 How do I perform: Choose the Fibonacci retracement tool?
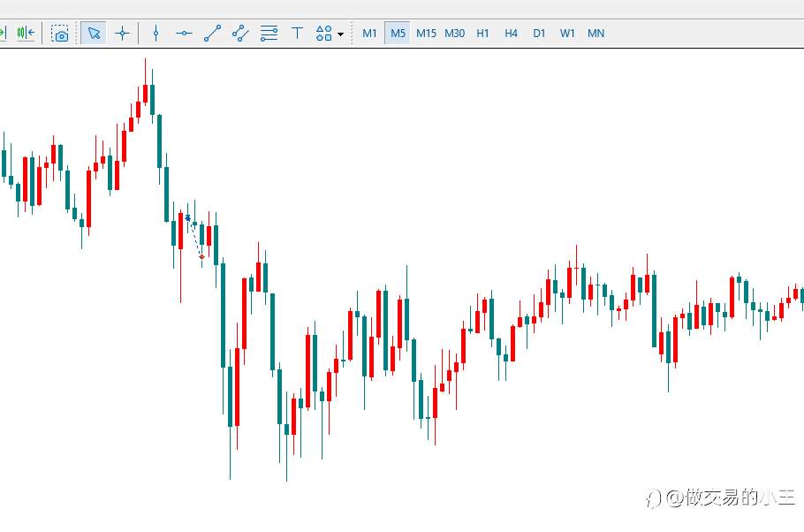point(269,34)
